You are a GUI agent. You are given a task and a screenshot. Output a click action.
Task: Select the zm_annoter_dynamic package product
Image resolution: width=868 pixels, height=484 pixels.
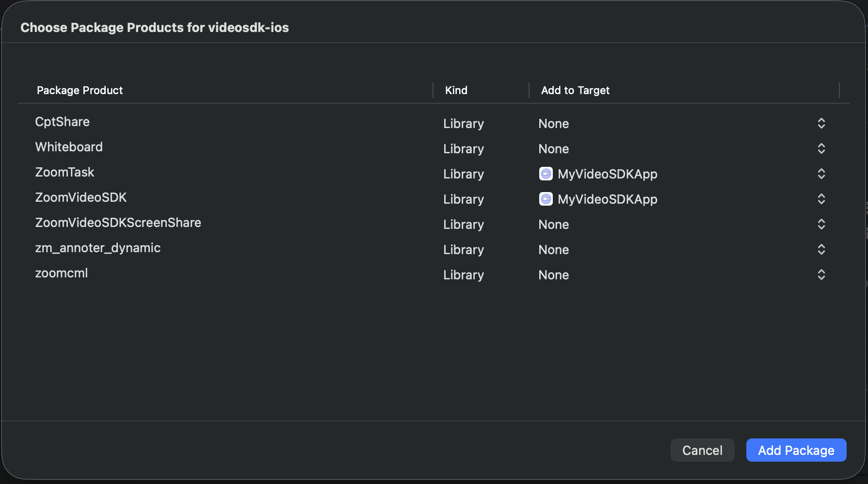(x=97, y=248)
